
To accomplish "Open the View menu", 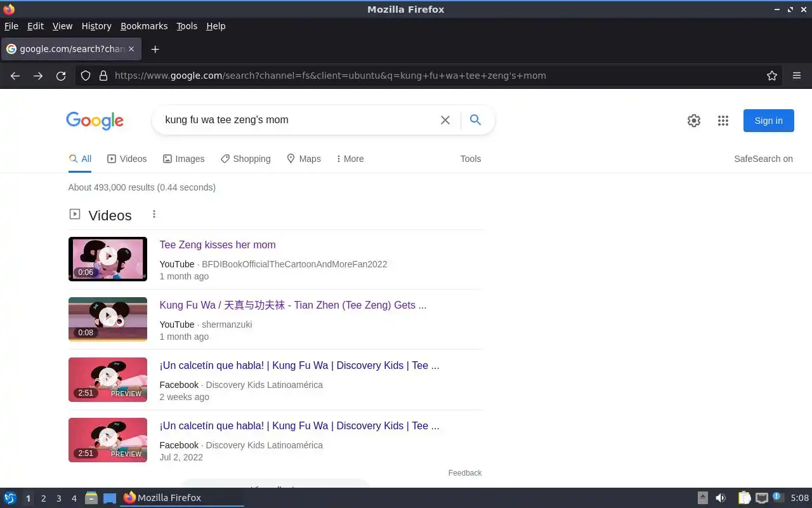I will (x=62, y=26).
